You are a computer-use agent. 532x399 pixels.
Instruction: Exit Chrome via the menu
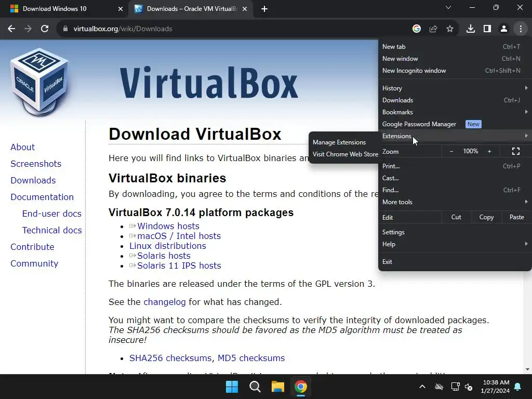455,262
